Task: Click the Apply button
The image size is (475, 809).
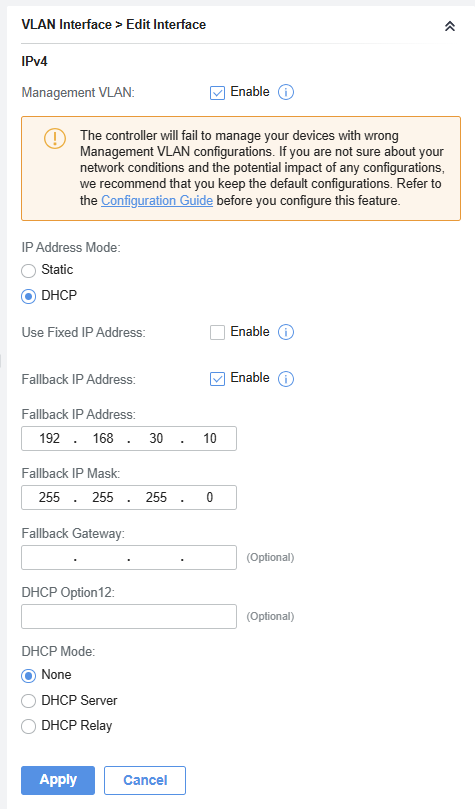Action: [x=58, y=780]
